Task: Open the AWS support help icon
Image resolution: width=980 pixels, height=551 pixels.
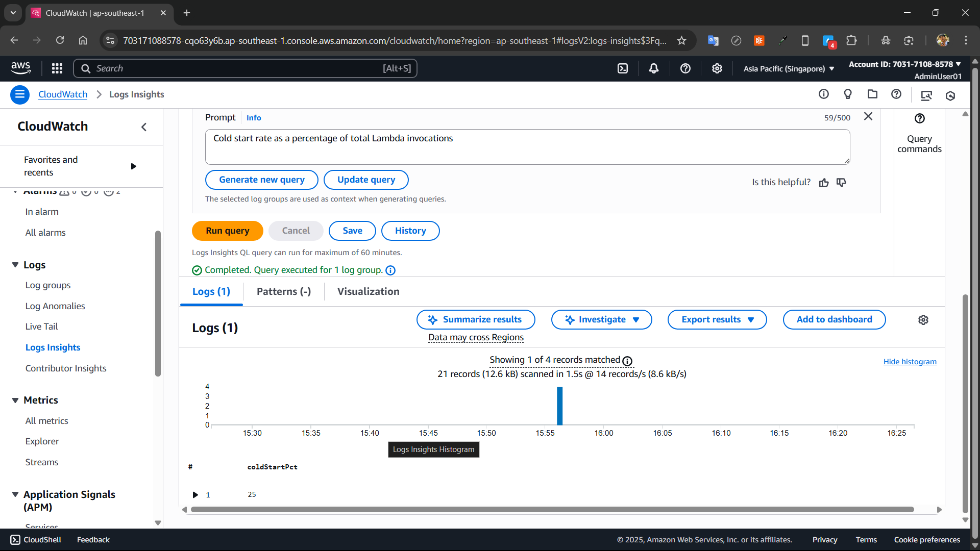Action: (685, 68)
